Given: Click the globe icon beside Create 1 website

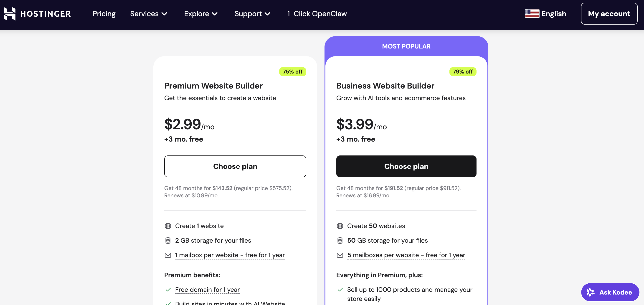Looking at the screenshot, I should pyautogui.click(x=168, y=226).
